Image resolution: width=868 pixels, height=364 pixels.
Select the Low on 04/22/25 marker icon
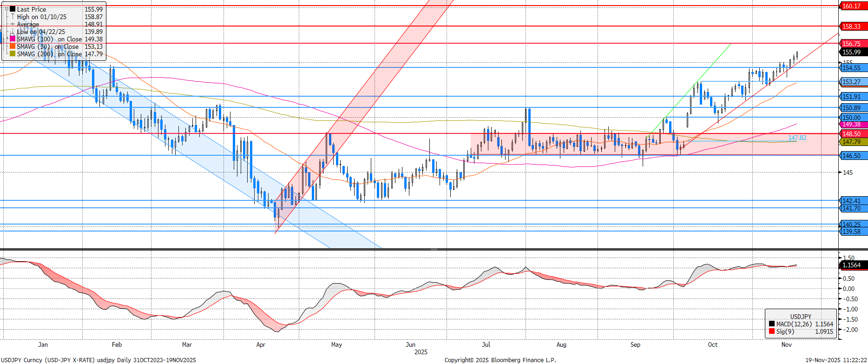click(x=13, y=32)
